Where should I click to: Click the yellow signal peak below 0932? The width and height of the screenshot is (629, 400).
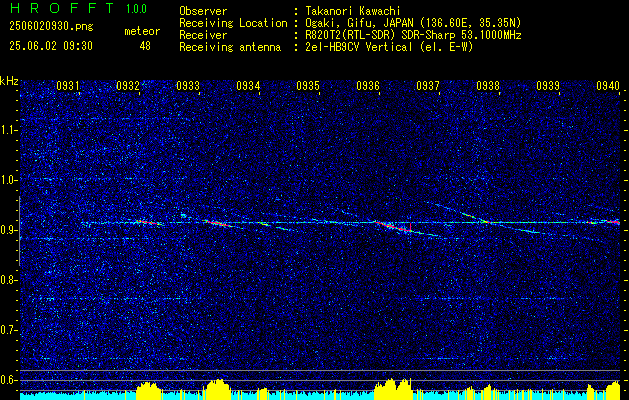148,391
